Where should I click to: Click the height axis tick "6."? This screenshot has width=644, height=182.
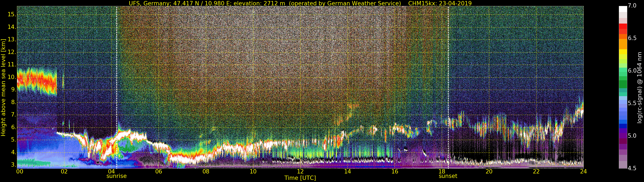tap(13, 127)
